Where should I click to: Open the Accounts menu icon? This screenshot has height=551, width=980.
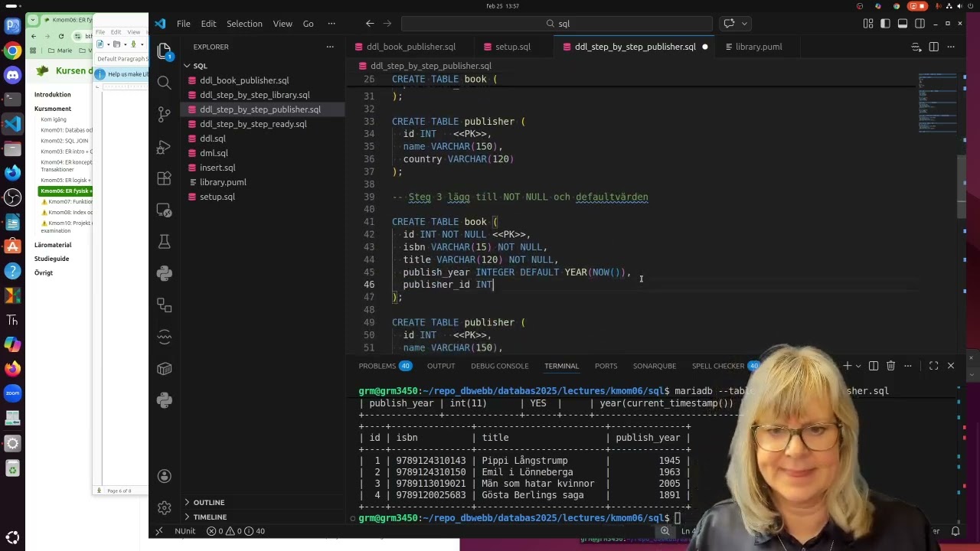click(x=164, y=476)
